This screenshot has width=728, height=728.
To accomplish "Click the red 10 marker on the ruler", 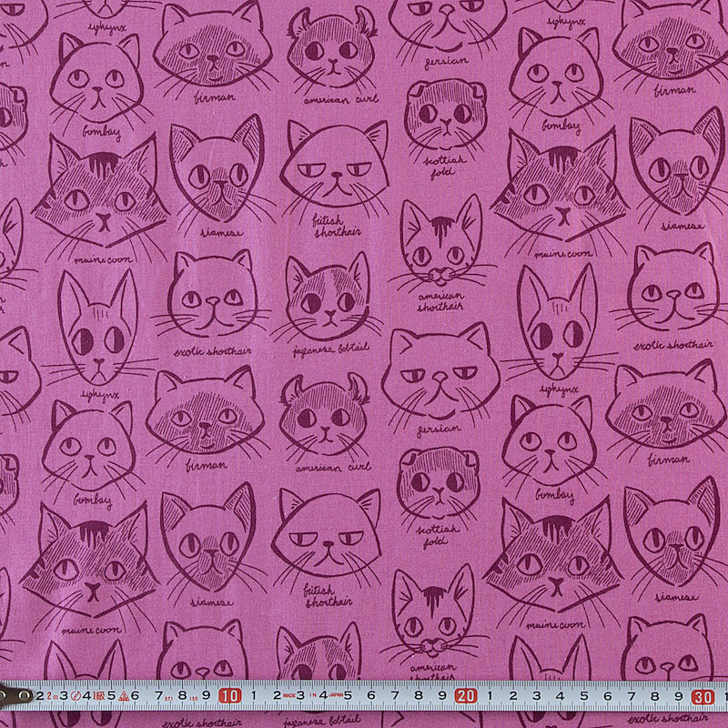I will coord(230,697).
